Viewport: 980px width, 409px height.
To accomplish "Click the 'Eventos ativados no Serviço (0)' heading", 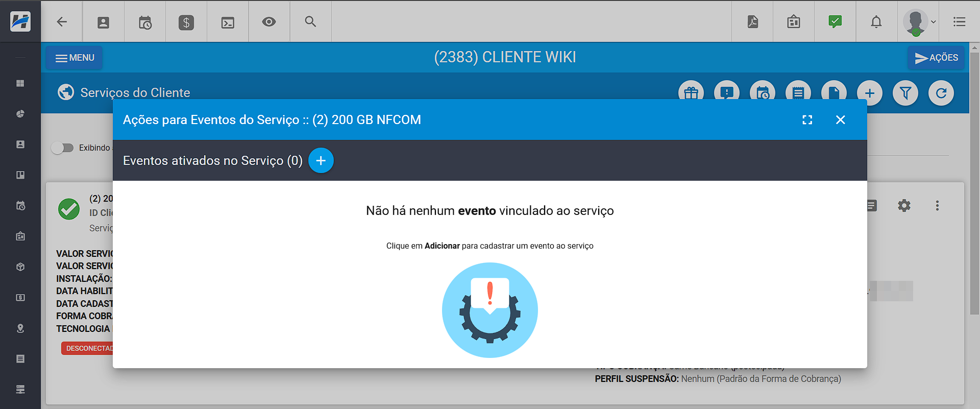I will (213, 160).
